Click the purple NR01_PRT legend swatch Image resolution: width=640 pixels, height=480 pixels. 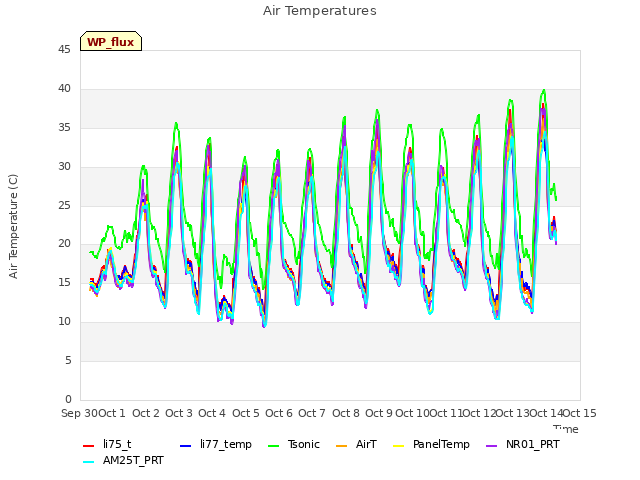pos(492,446)
